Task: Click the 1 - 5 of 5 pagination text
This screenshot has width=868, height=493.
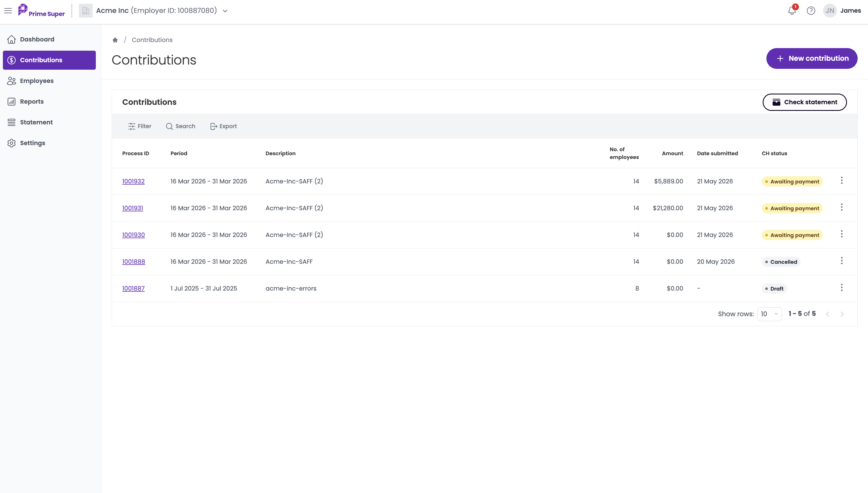Action: click(802, 314)
